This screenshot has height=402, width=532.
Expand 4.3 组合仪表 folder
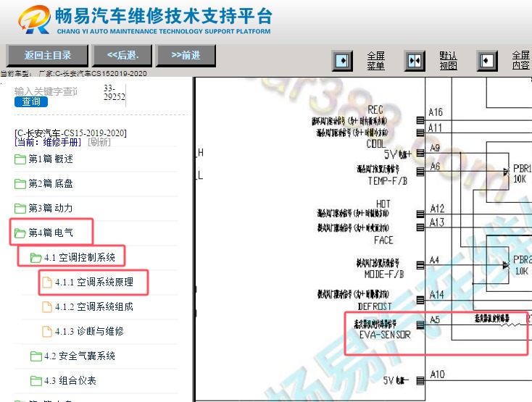(x=70, y=381)
